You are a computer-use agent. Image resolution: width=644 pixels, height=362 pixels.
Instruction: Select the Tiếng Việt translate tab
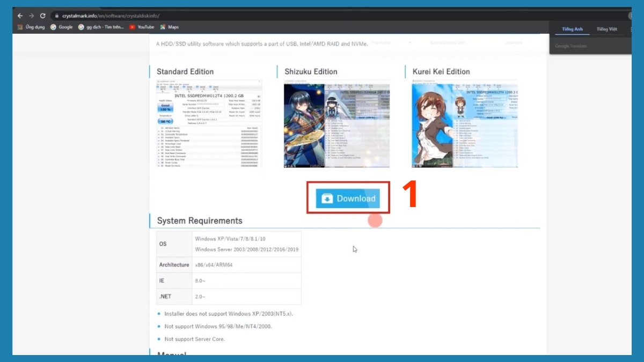coord(606,29)
